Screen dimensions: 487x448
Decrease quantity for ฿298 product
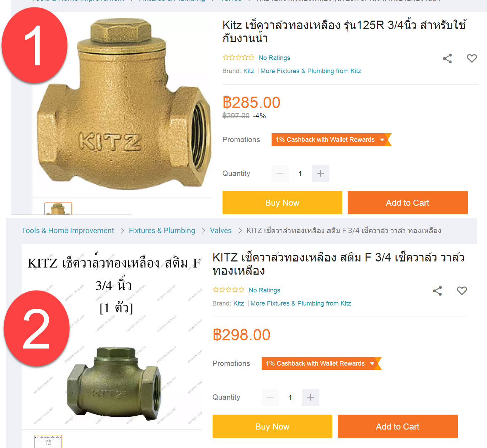tap(270, 398)
